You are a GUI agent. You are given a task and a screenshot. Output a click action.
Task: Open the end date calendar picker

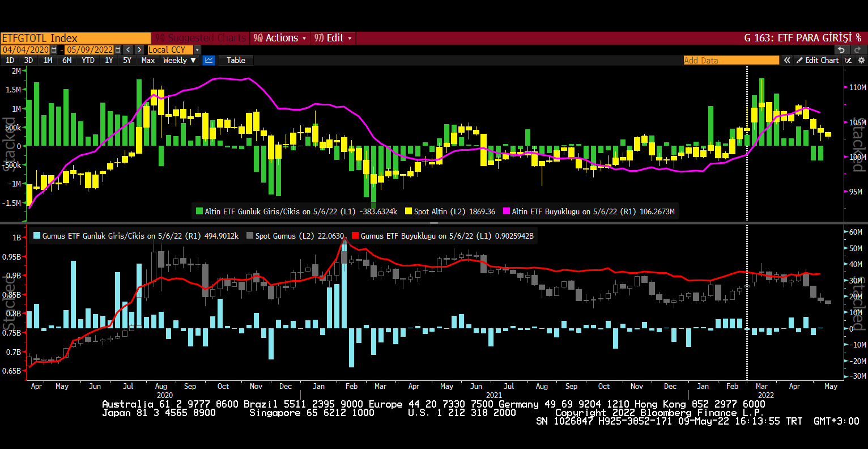click(x=118, y=50)
